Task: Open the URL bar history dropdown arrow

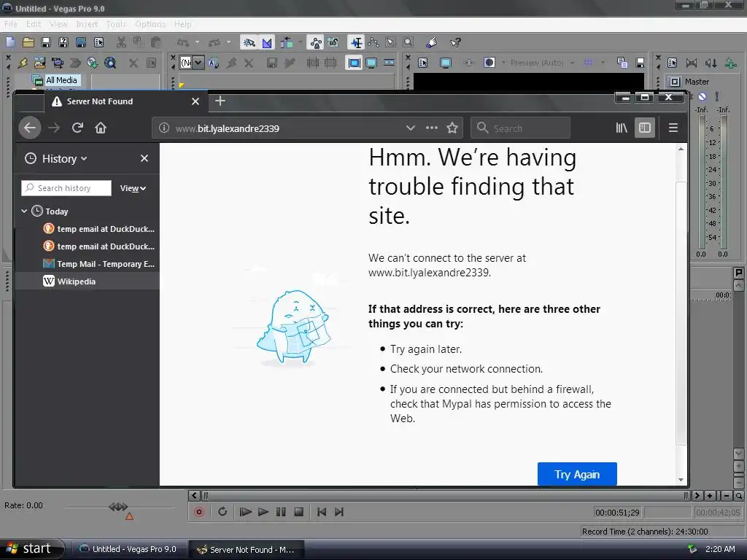Action: pyautogui.click(x=410, y=128)
